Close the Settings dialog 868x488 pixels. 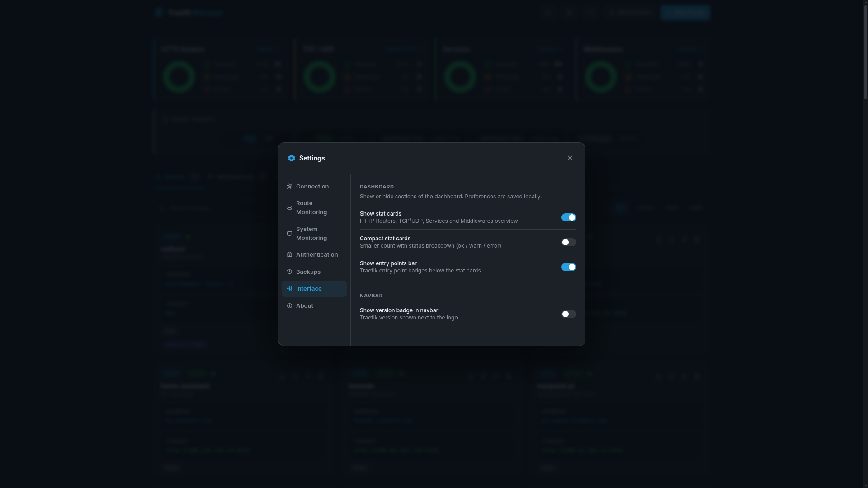pos(570,158)
